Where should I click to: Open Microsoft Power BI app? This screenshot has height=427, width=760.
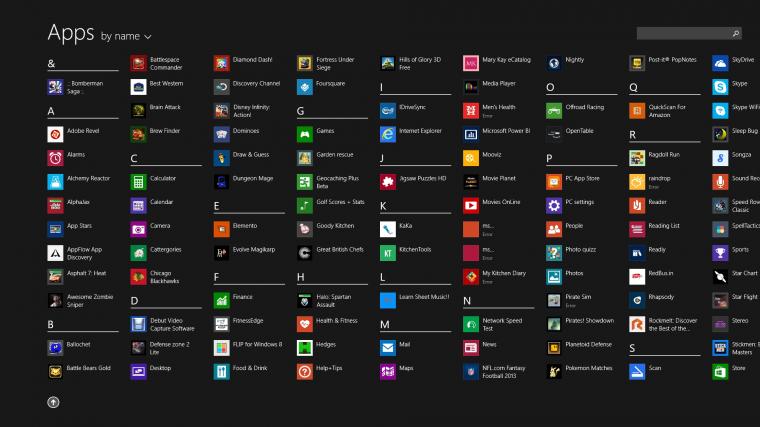471,134
